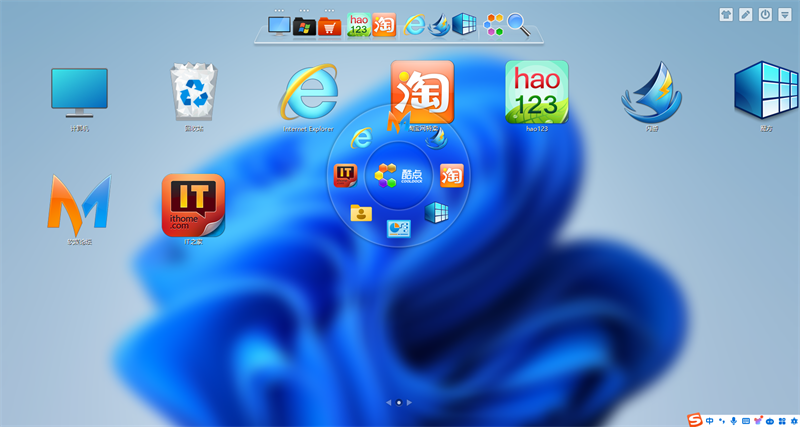This screenshot has height=427, width=800.
Task: Open the colorful hexagon icon in the top dock
Action: (x=494, y=24)
